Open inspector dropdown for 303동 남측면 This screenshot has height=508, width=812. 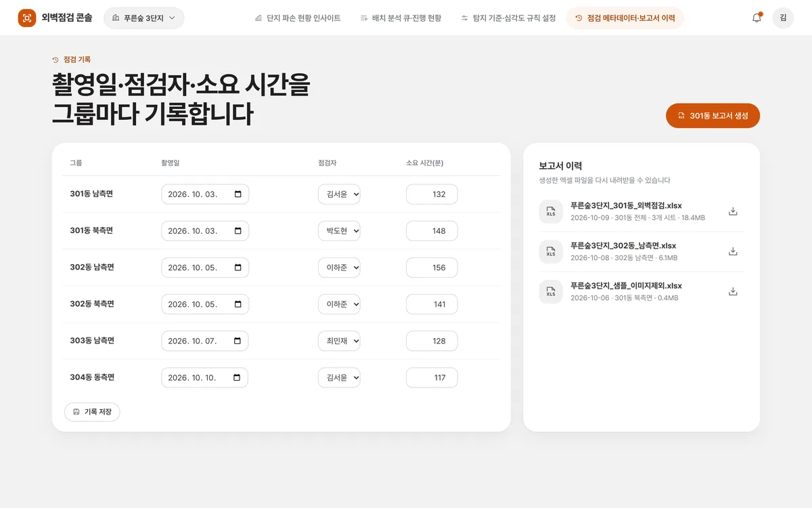[339, 341]
